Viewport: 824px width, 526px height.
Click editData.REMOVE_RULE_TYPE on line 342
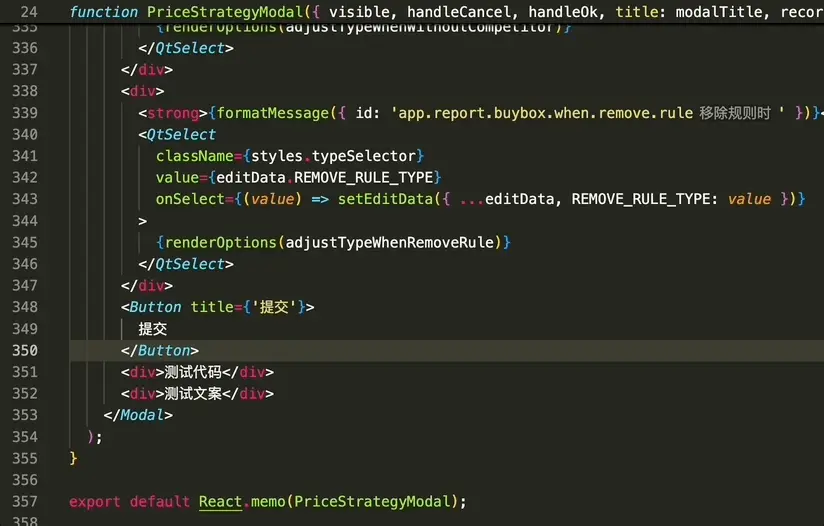point(325,178)
